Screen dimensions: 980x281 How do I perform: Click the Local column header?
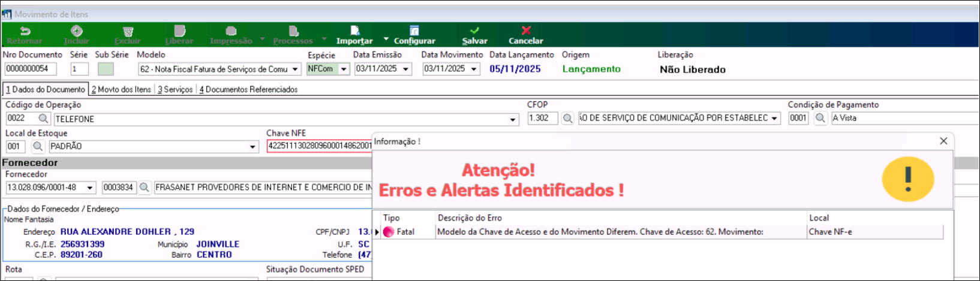pyautogui.click(x=819, y=218)
